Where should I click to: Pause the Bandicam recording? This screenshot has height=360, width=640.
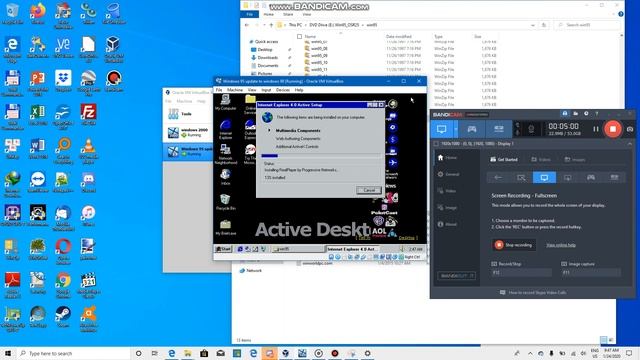[x=596, y=129]
